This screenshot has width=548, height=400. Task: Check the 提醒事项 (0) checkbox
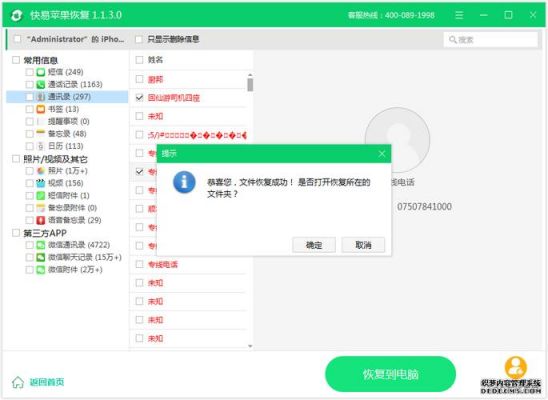30,122
